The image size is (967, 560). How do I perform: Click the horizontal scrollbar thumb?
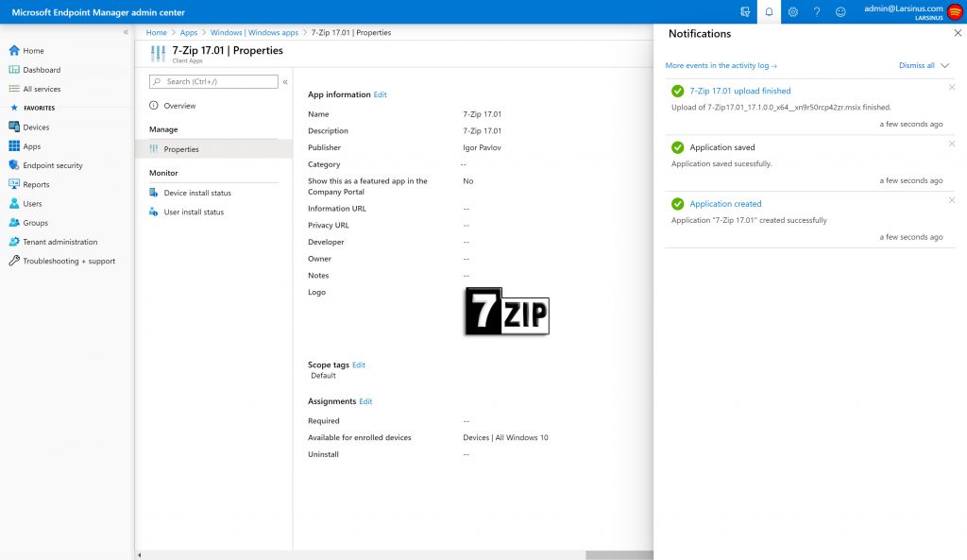pyautogui.click(x=619, y=555)
